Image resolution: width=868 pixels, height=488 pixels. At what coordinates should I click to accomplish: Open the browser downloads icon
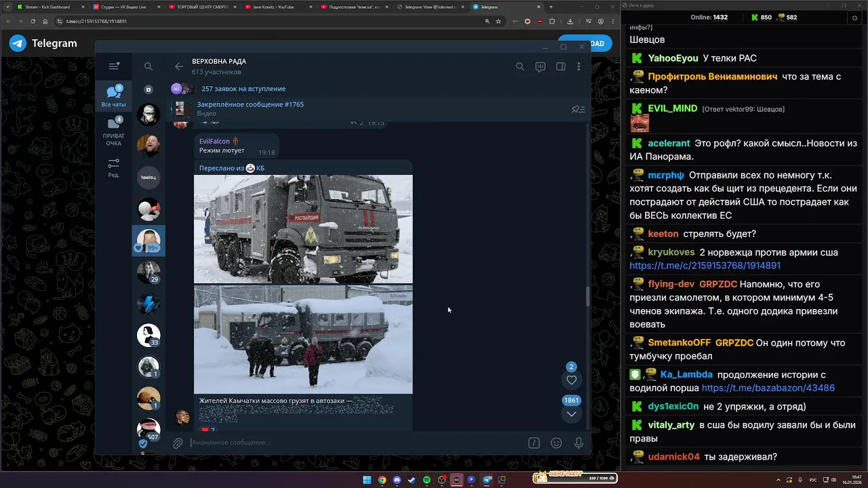(x=570, y=21)
